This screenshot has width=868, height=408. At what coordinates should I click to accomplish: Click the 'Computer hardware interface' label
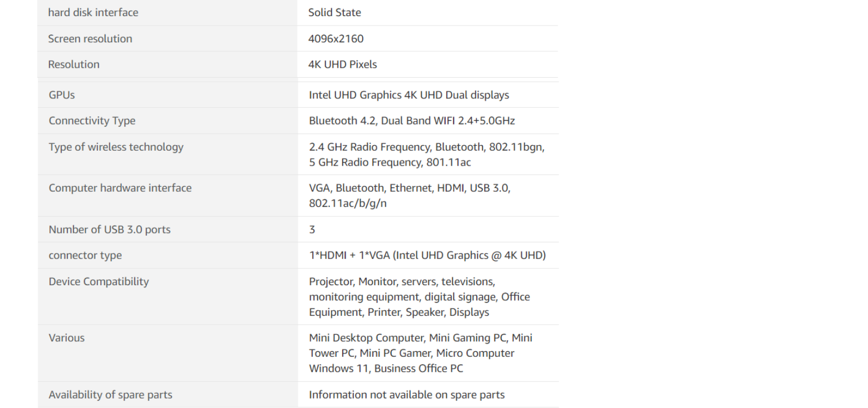point(120,188)
